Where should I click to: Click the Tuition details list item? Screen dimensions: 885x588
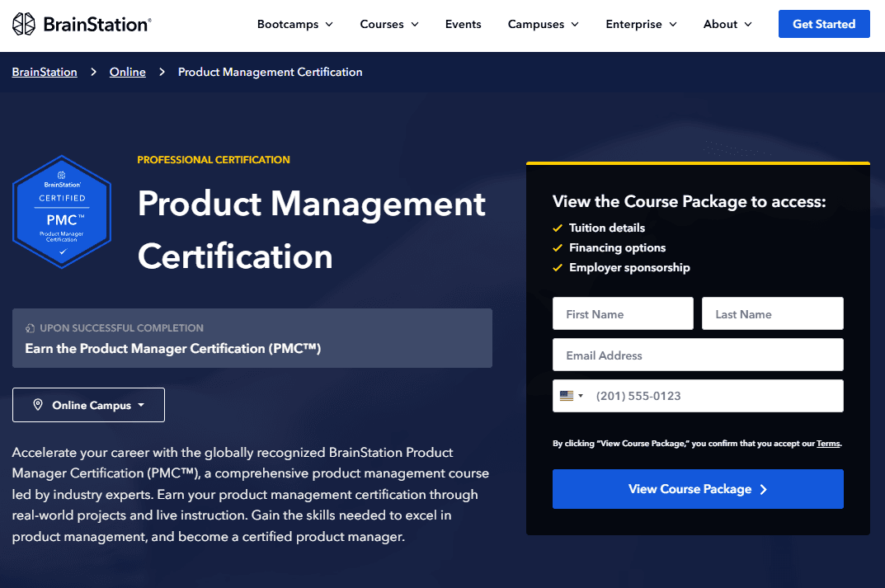598,228
